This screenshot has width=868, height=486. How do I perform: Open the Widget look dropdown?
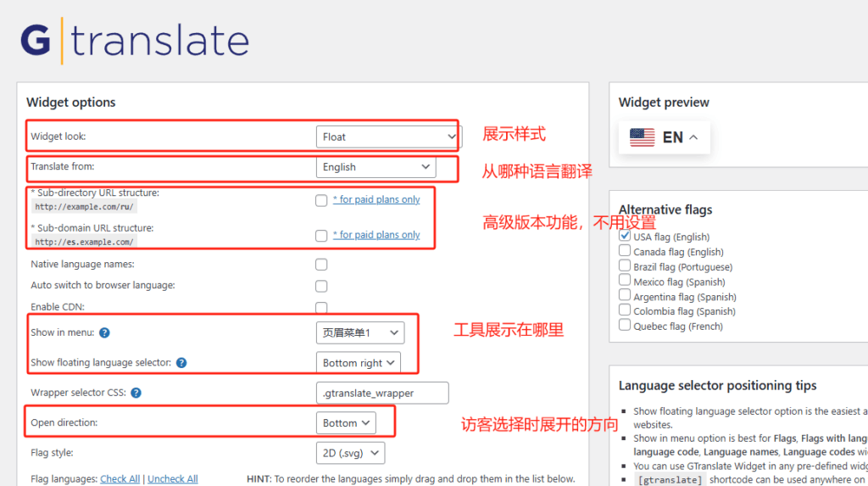(388, 137)
